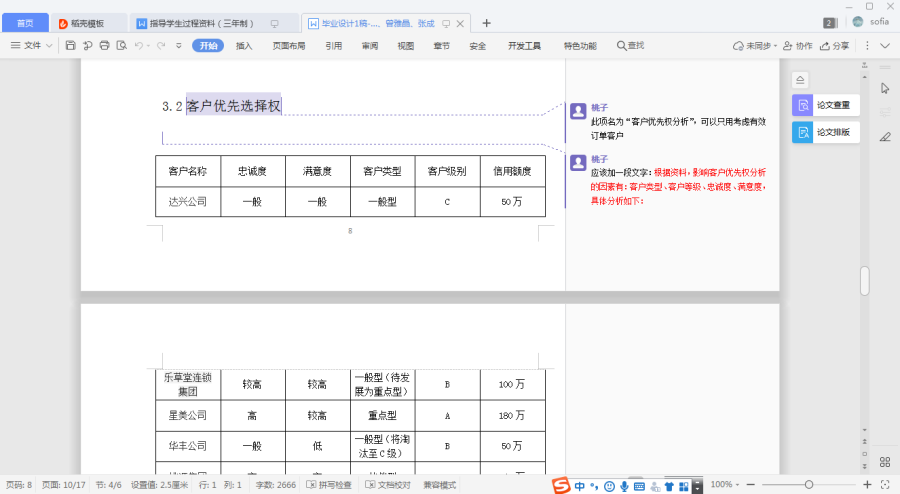The height and width of the screenshot is (494, 900).
Task: Click the zoom out minus button
Action: point(751,485)
